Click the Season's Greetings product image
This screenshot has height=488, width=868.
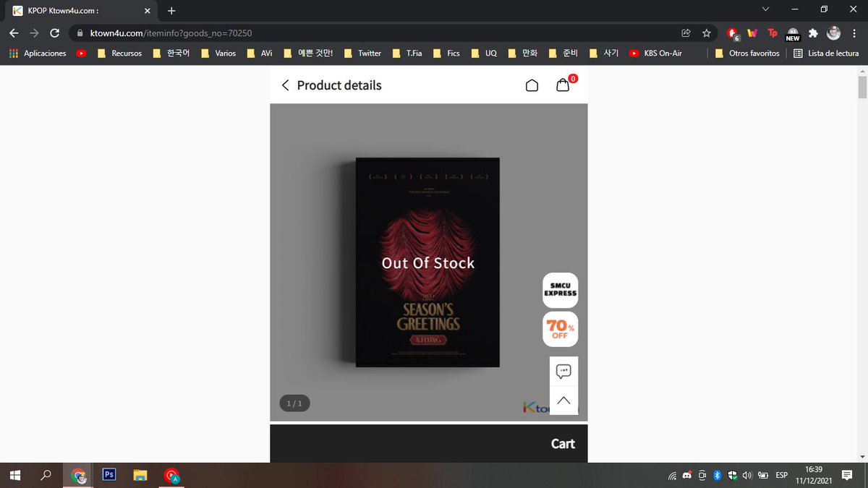tap(428, 262)
